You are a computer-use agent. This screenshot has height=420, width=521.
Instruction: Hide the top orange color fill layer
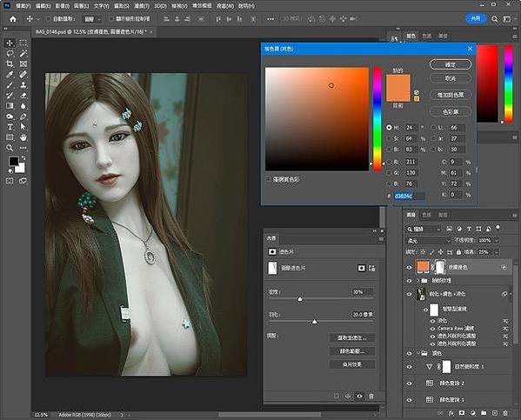(x=409, y=267)
